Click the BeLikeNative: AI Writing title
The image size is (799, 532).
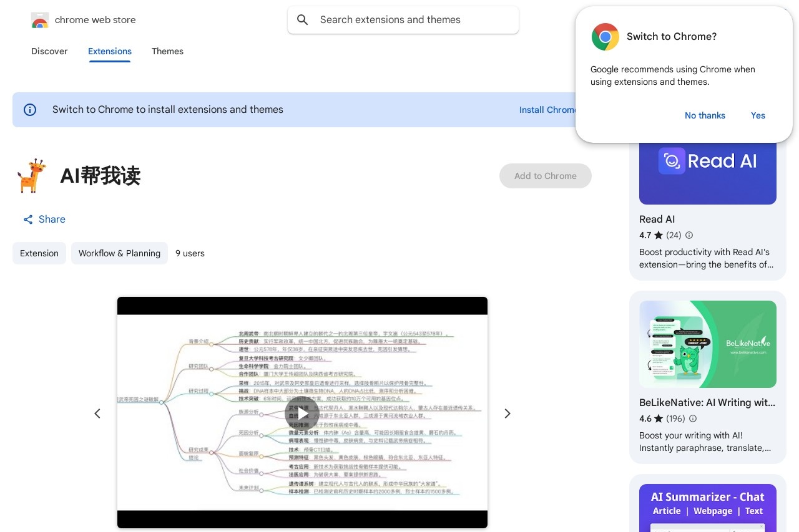click(x=707, y=403)
